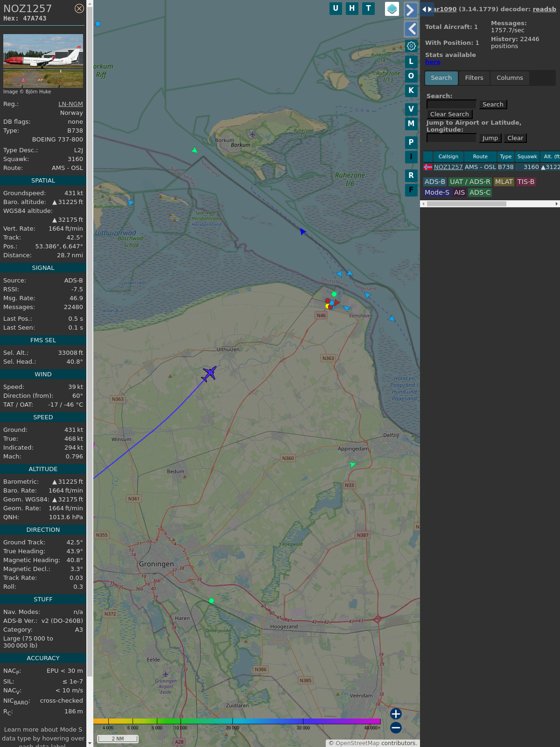This screenshot has width=560, height=747.
Task: Click the Borkum airport icon on map
Action: (252, 134)
